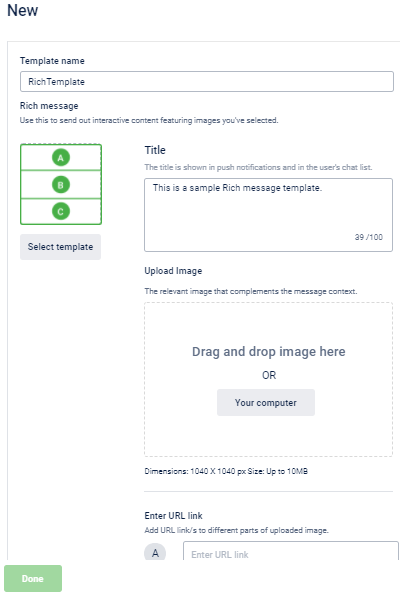This screenshot has height=595, width=400.
Task: Click the Drag and drop image here text
Action: [x=269, y=351]
